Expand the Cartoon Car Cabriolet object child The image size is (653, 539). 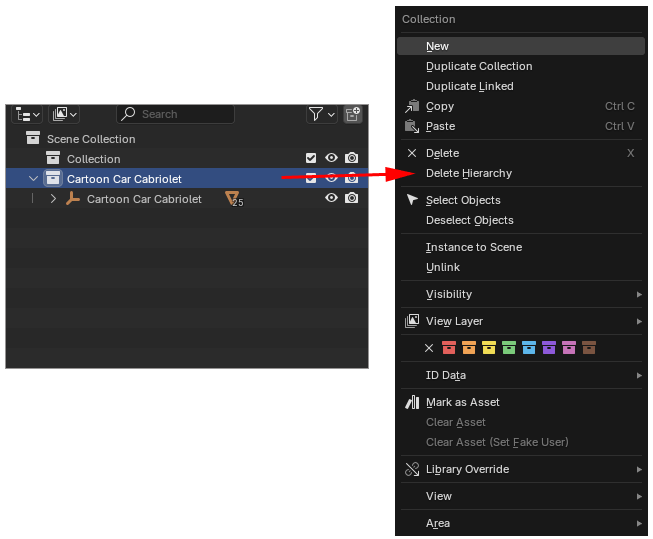pyautogui.click(x=53, y=199)
